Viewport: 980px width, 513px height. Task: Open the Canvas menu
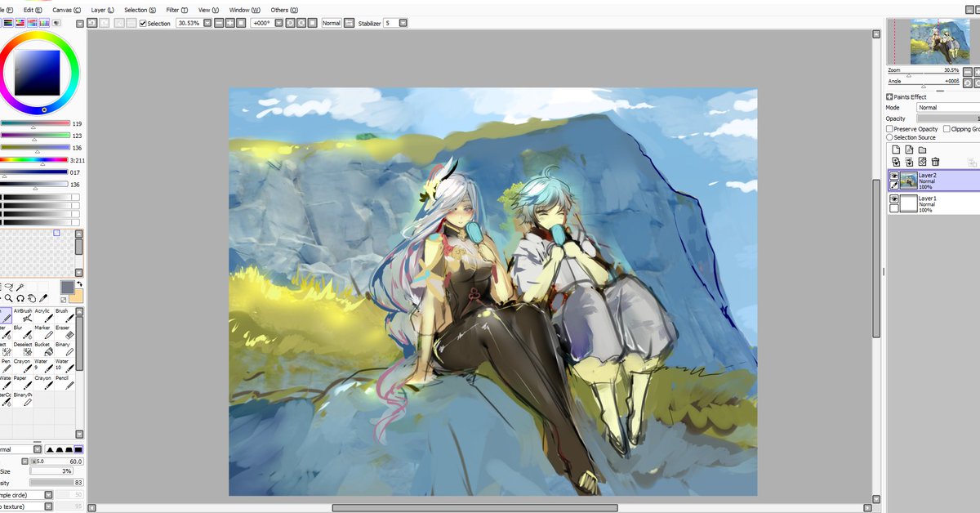[x=67, y=10]
